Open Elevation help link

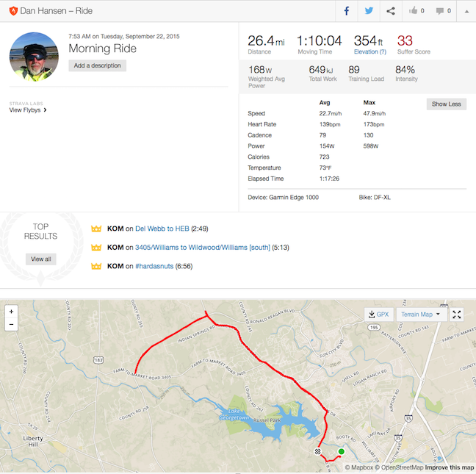(x=370, y=51)
